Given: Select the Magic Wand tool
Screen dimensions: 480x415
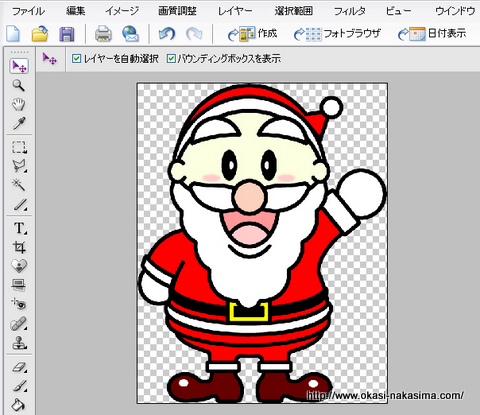Looking at the screenshot, I should (19, 184).
